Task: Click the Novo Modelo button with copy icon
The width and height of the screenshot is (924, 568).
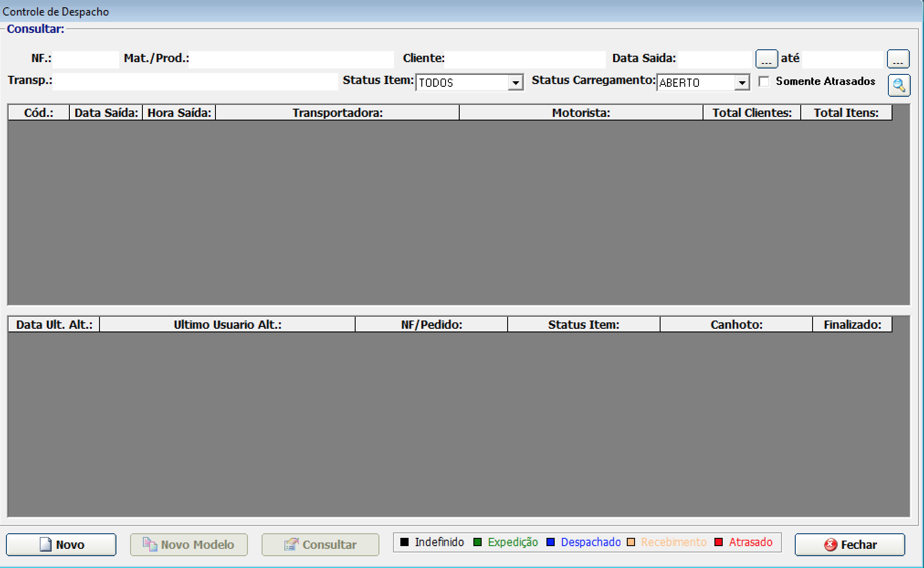Action: coord(189,544)
